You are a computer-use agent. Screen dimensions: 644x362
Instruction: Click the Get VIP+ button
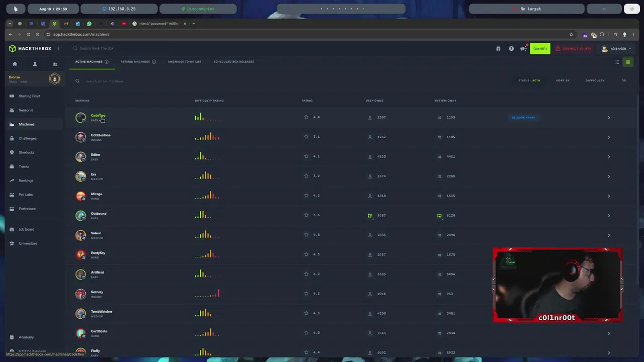click(540, 48)
